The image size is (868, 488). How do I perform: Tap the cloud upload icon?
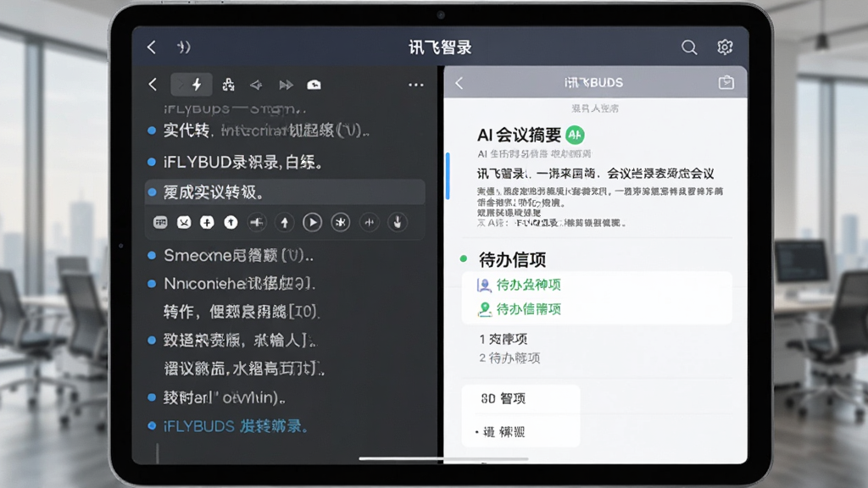[314, 85]
